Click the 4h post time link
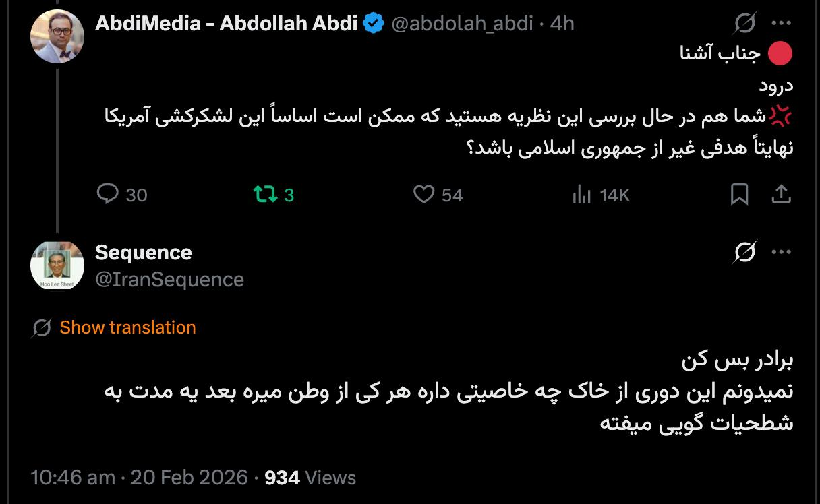This screenshot has height=504, width=820. 562,24
